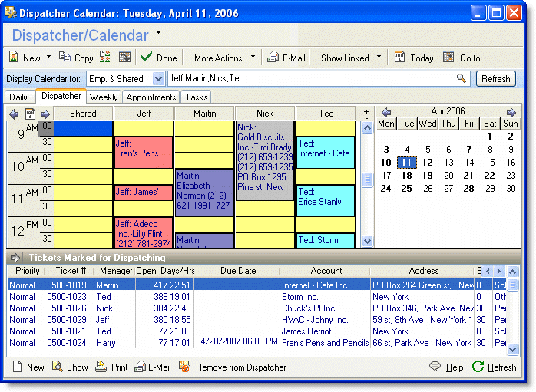
Task: Expand the Show Linked dropdown
Action: [x=379, y=58]
